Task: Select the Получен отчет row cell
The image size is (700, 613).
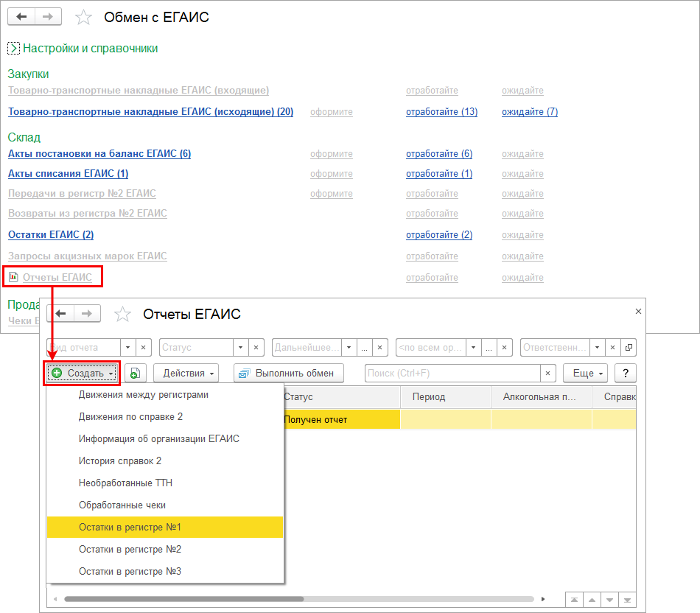Action: coord(341,420)
